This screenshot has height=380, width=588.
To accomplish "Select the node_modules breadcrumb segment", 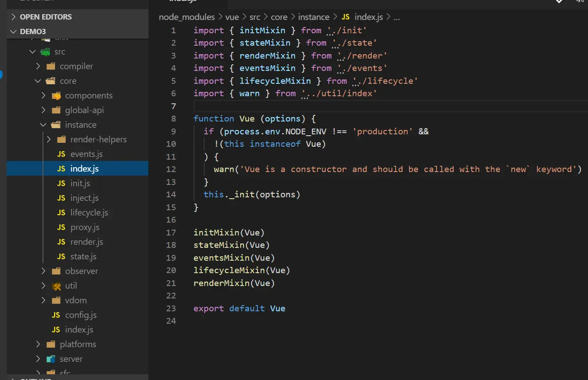I will click(x=187, y=17).
